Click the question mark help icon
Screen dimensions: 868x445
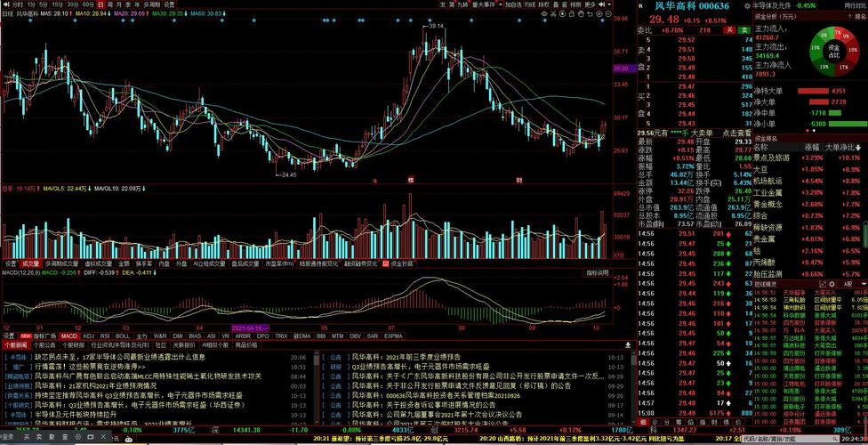click(849, 17)
